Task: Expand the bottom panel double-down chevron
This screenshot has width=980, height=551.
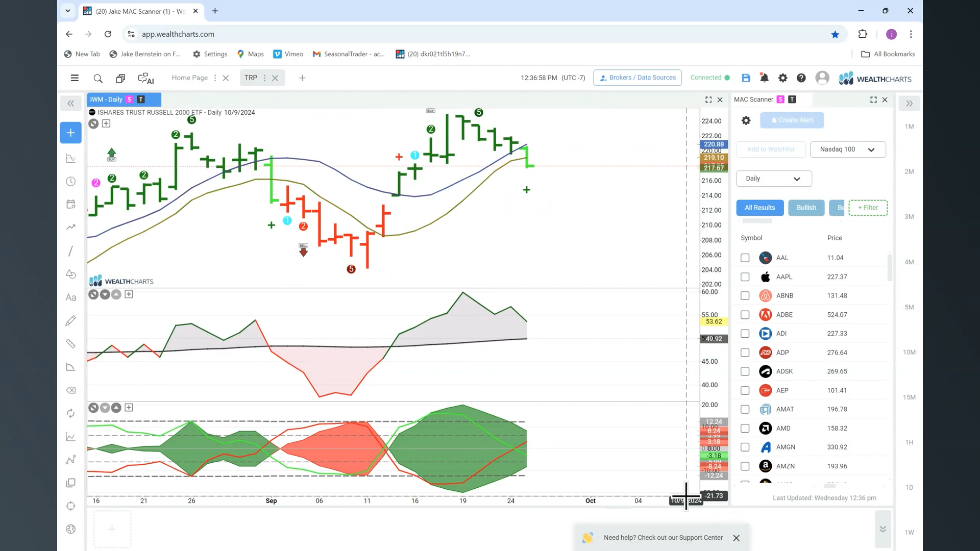Action: [x=883, y=529]
